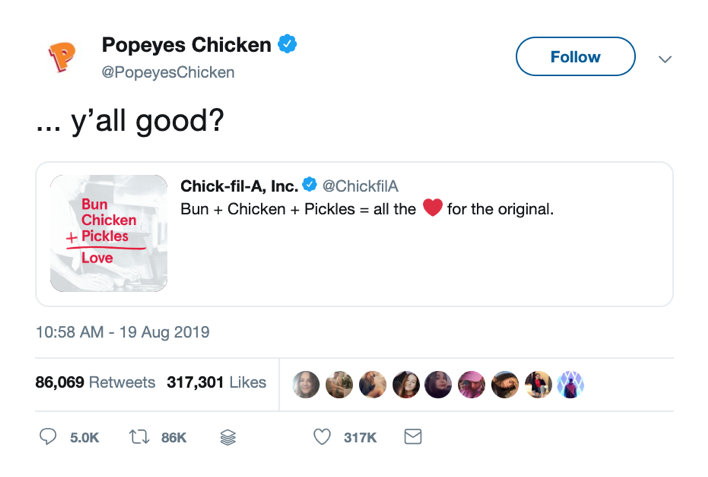Viewport: 708px width, 477px height.
Task: View the 317,301 Likes list
Action: pyautogui.click(x=216, y=382)
